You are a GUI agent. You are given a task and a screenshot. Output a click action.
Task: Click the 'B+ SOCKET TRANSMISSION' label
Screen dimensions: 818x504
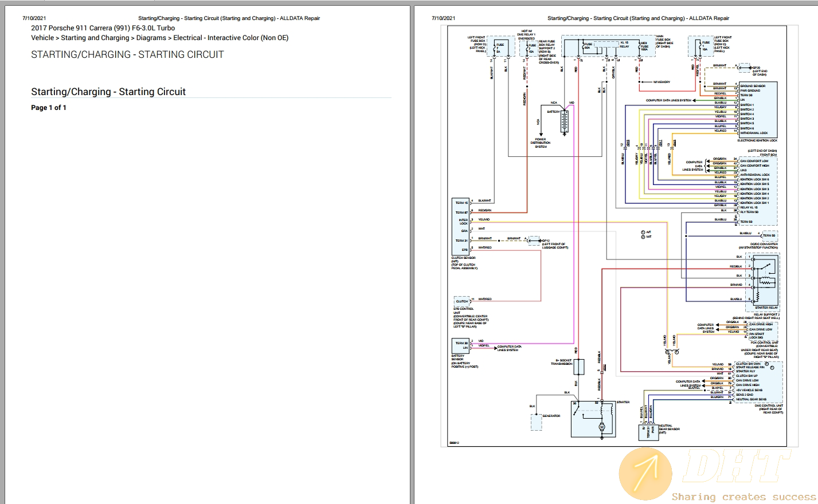point(561,362)
